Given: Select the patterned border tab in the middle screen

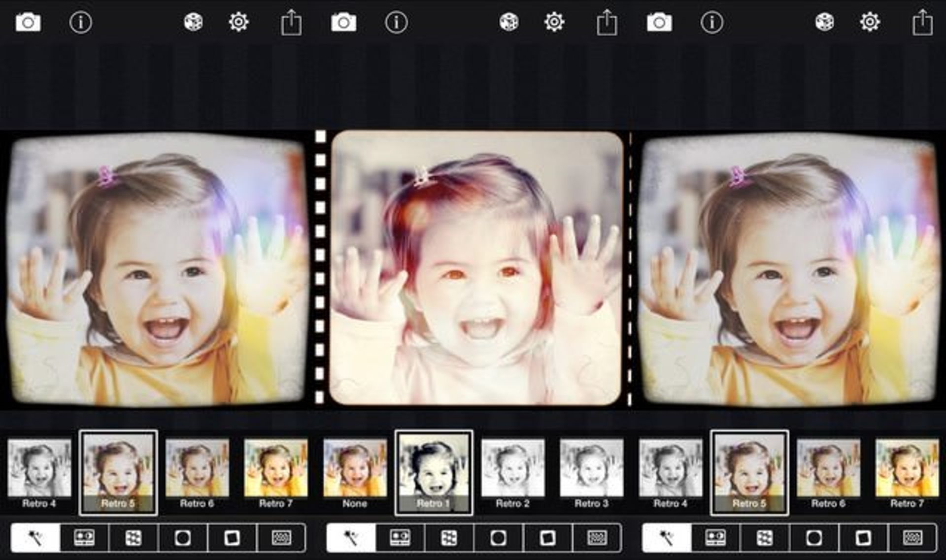Looking at the screenshot, I should tap(597, 538).
